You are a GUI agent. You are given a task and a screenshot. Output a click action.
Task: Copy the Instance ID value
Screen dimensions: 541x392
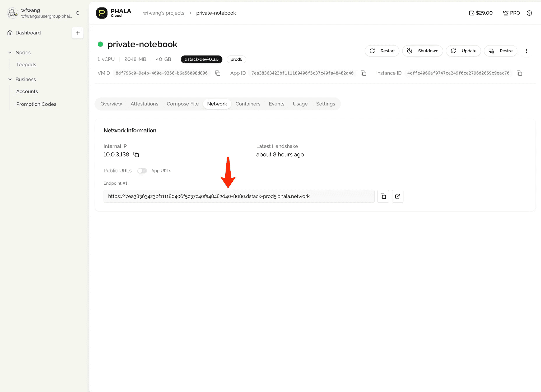[519, 73]
